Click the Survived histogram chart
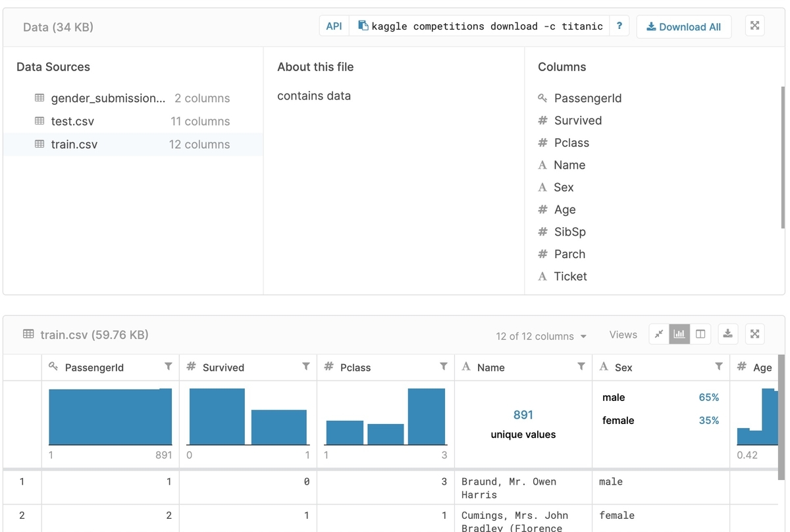Screen dimensions: 790x532 (248, 416)
